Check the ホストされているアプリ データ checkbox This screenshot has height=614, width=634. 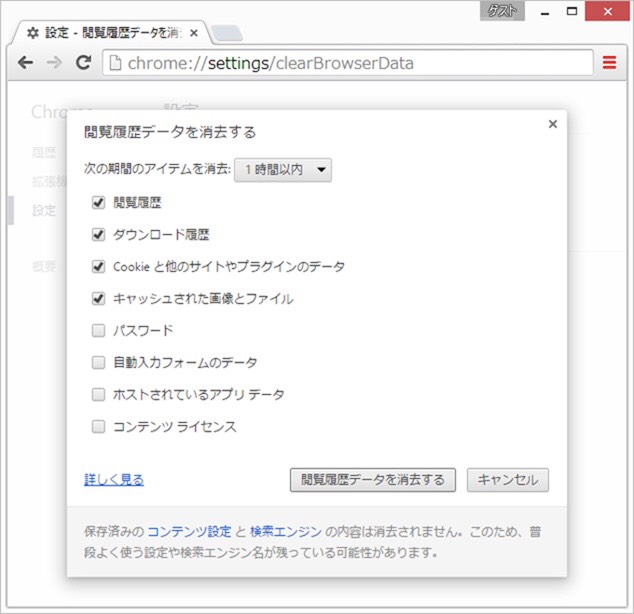tap(98, 395)
